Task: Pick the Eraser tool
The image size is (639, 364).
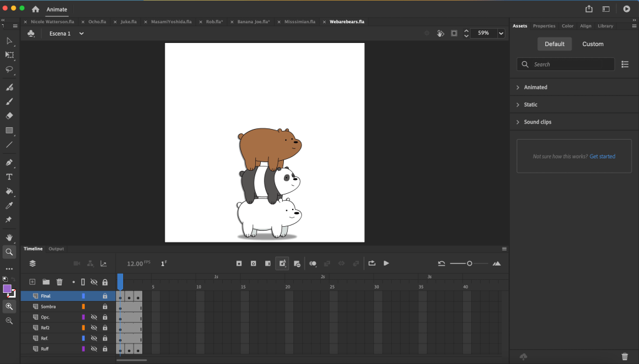Action: click(x=9, y=115)
